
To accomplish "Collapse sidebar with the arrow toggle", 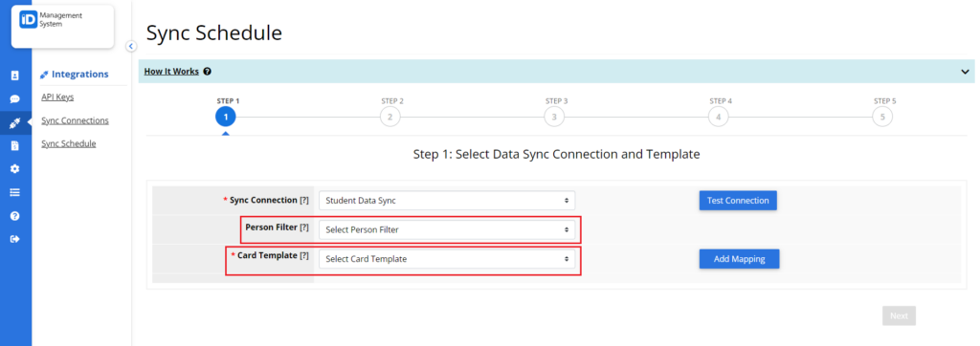I will point(130,46).
